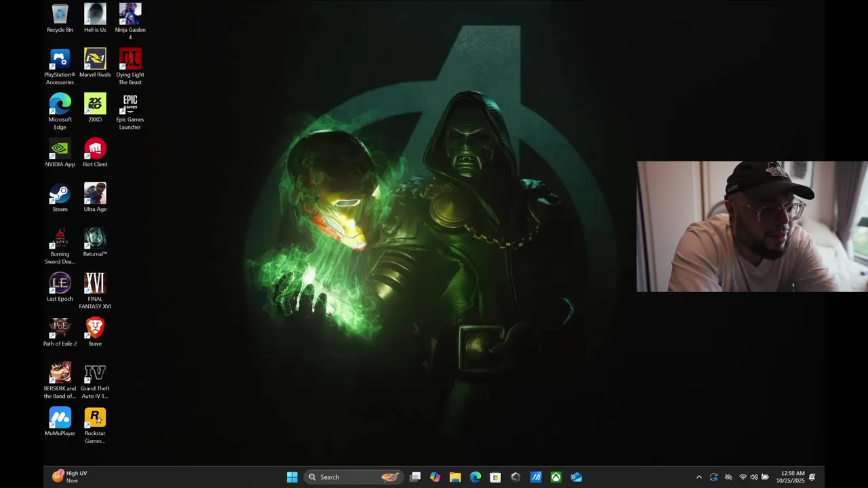Image resolution: width=868 pixels, height=488 pixels.
Task: Open Microsoft Edge in the taskbar
Action: tap(475, 477)
